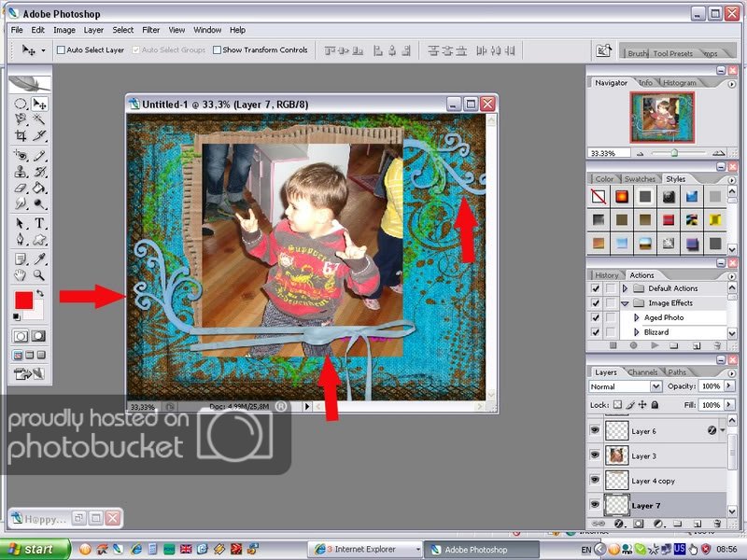The width and height of the screenshot is (747, 560).
Task: Open the Window menu
Action: pyautogui.click(x=207, y=30)
